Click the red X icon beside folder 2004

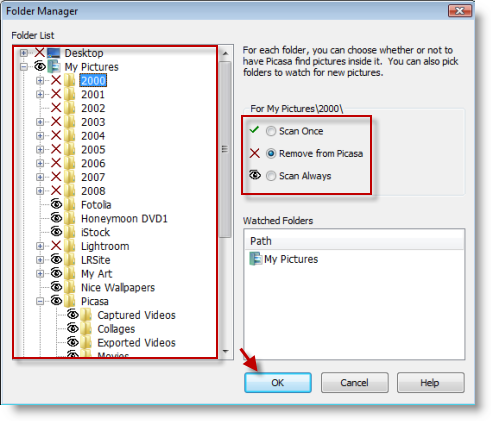pos(56,135)
